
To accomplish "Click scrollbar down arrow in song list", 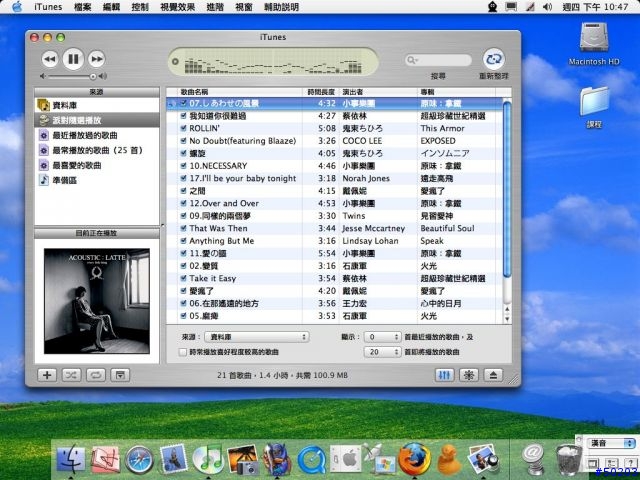I will 507,319.
